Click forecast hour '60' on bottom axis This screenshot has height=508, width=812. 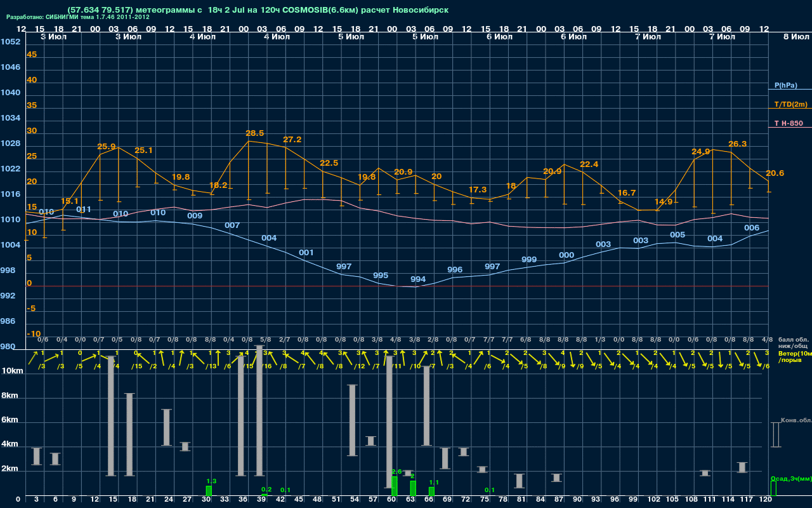393,500
